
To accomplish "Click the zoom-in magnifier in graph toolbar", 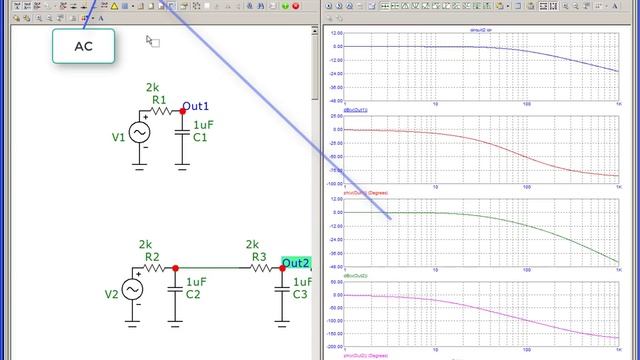I will coord(565,6).
